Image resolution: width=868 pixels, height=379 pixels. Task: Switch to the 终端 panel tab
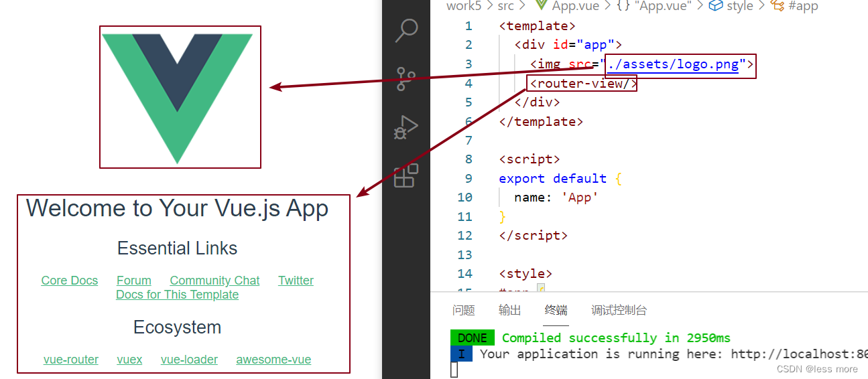(x=556, y=310)
